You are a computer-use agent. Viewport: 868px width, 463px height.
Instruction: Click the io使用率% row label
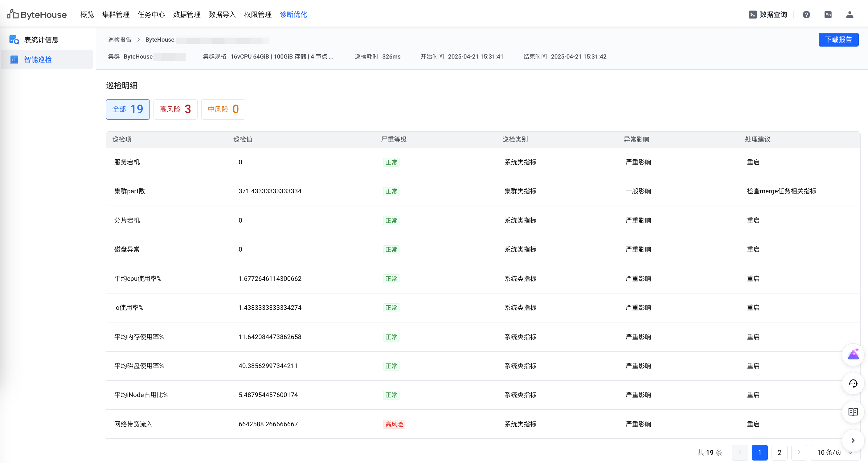click(x=128, y=308)
